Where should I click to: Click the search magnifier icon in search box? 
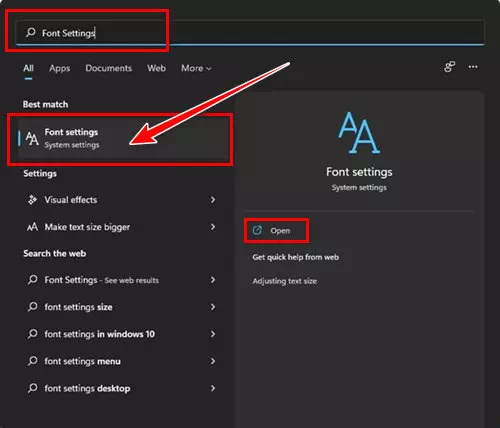coord(31,32)
